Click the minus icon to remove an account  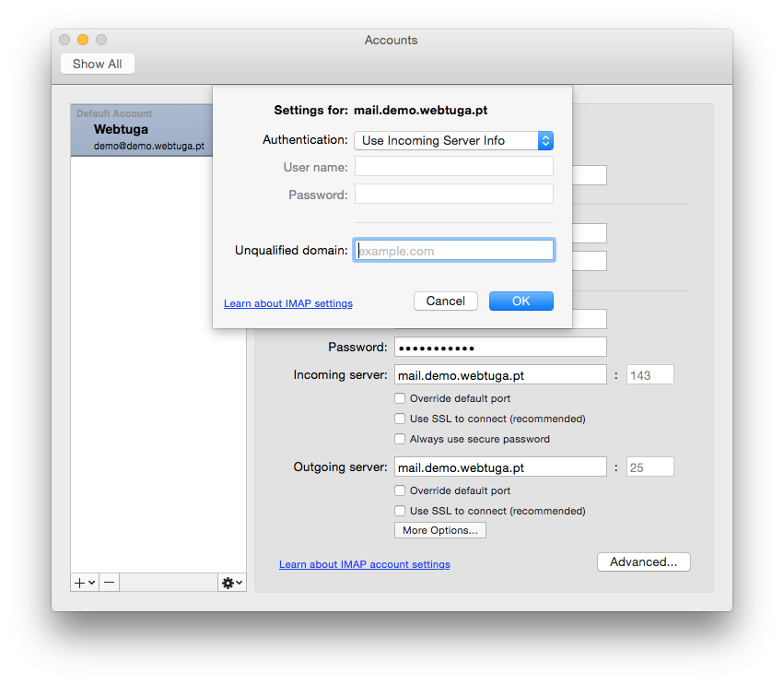pos(109,582)
